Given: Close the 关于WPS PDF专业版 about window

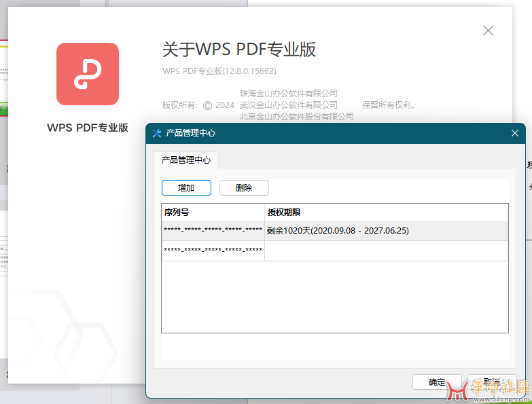Looking at the screenshot, I should click(488, 31).
